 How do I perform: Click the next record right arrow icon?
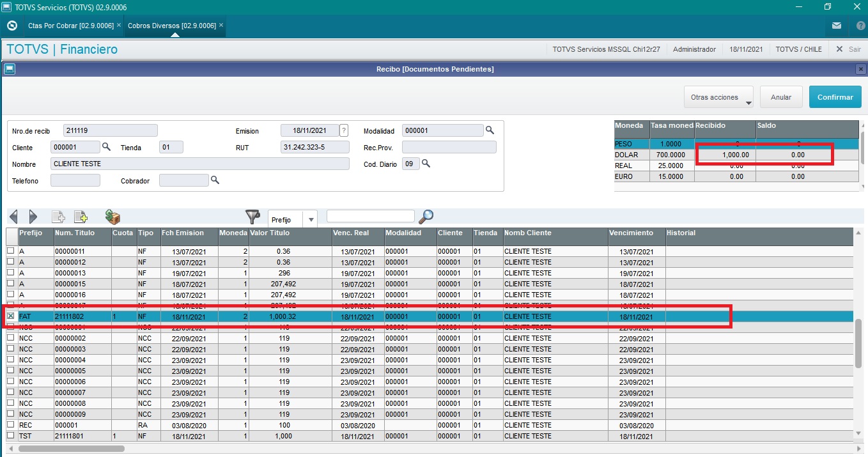pyautogui.click(x=33, y=217)
